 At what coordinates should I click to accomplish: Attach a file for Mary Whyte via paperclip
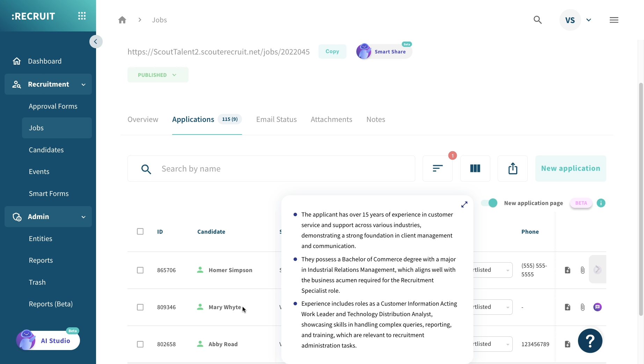coord(583,307)
